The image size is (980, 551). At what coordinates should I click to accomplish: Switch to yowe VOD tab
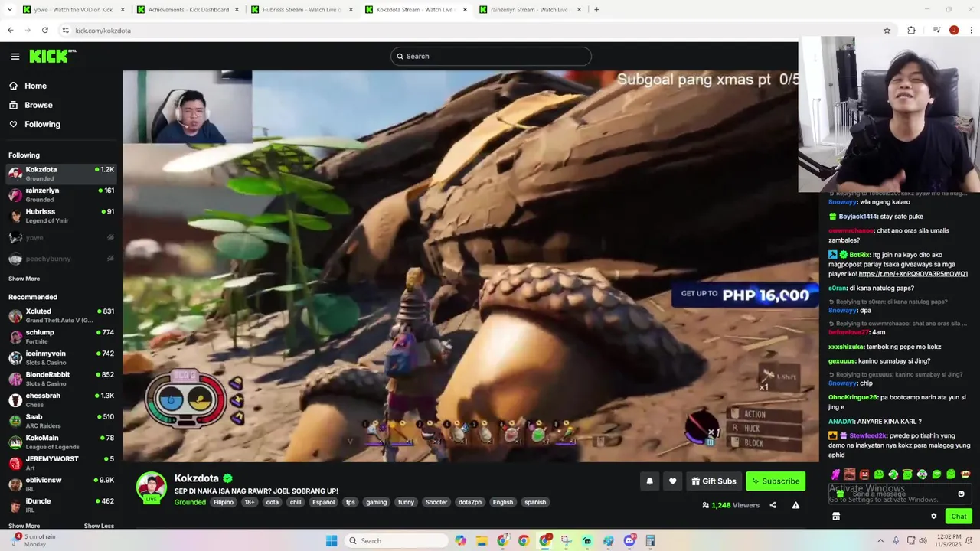pyautogui.click(x=73, y=10)
